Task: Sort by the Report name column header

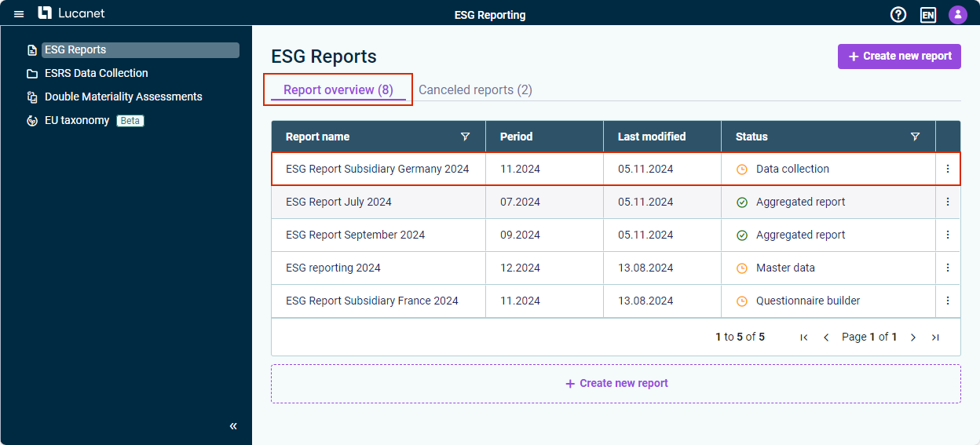Action: click(317, 137)
